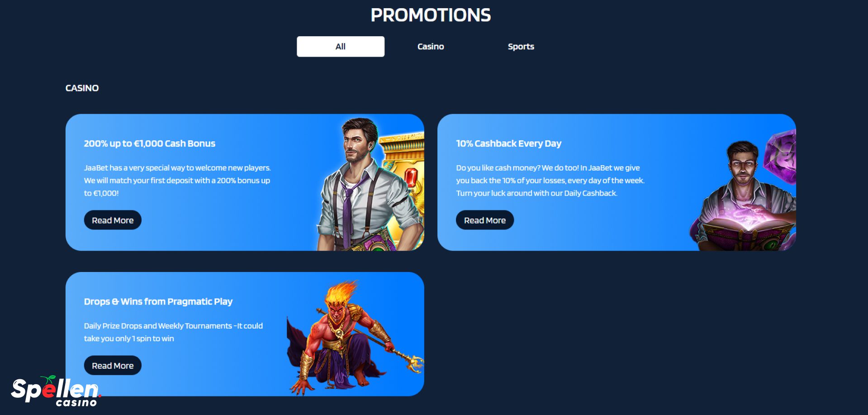Click the CASINO section label

coord(82,88)
